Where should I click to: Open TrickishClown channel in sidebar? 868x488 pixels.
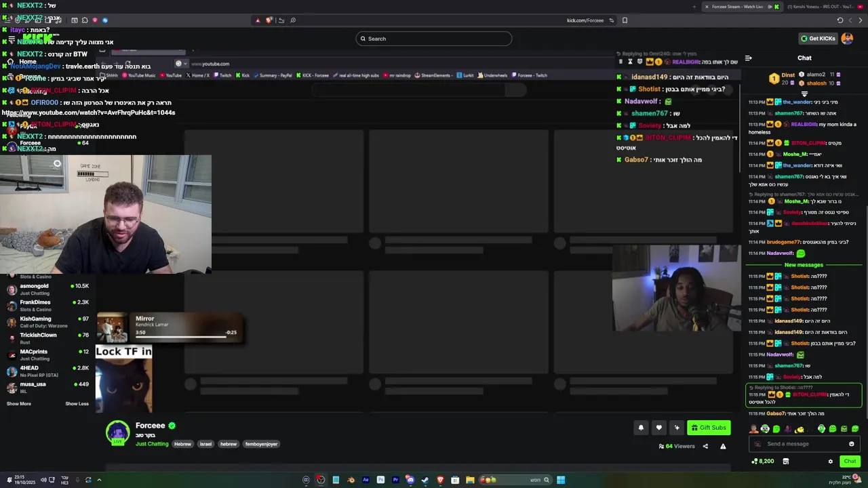(47, 338)
